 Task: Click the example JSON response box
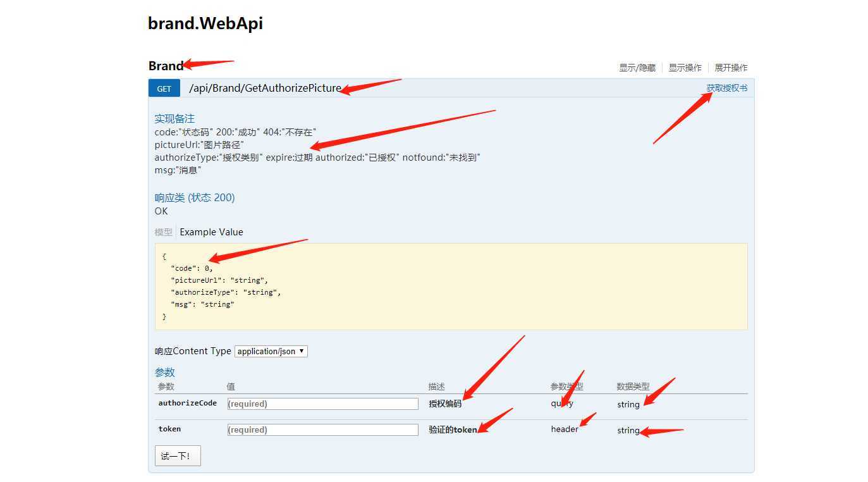[451, 287]
